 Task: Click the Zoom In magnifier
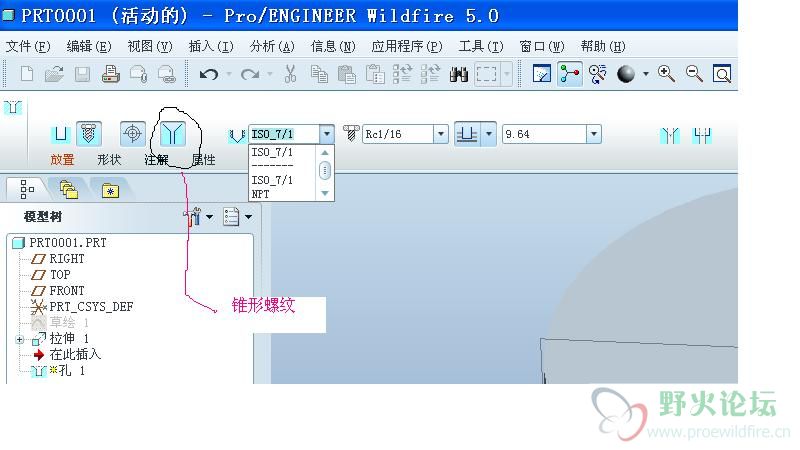666,74
